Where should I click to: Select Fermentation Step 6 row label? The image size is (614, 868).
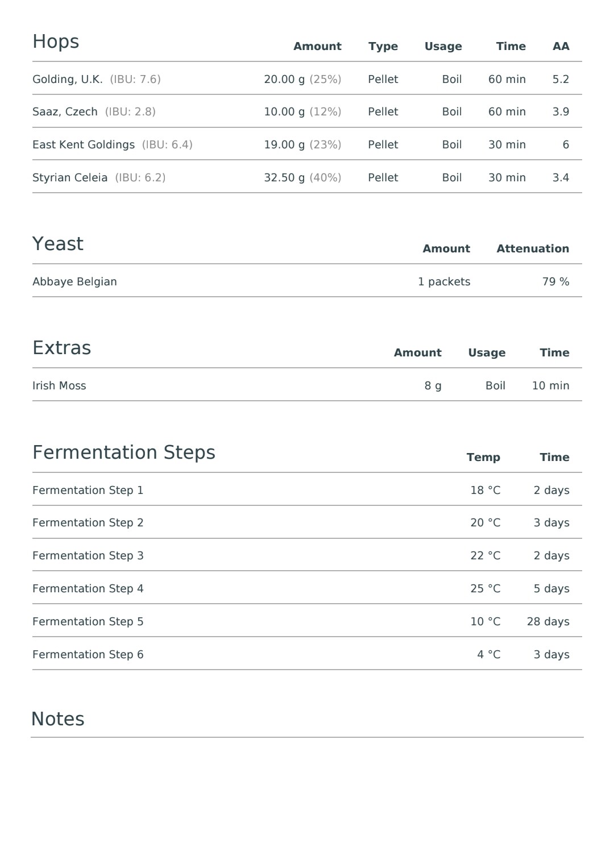tap(88, 655)
